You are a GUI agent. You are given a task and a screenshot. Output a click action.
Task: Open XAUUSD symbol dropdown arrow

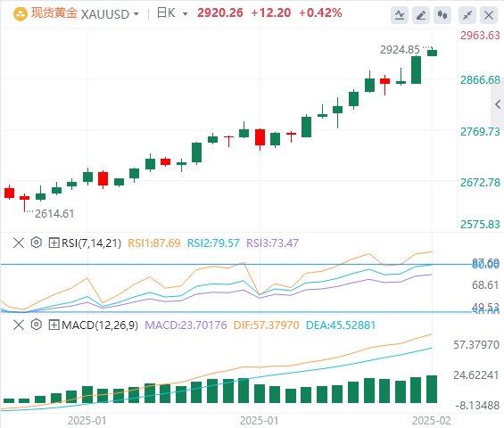[136, 14]
